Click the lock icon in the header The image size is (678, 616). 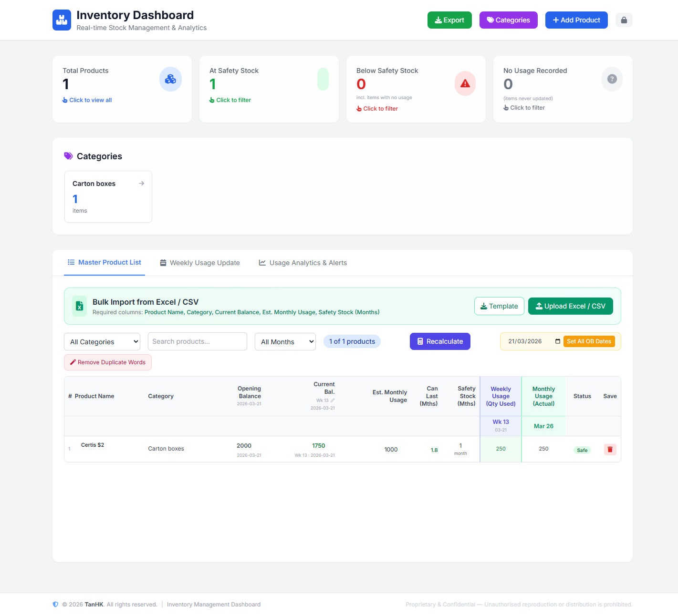[624, 20]
